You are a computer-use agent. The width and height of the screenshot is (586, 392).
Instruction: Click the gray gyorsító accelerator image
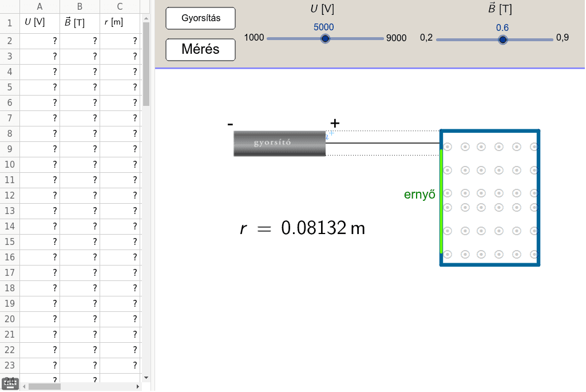(x=279, y=143)
